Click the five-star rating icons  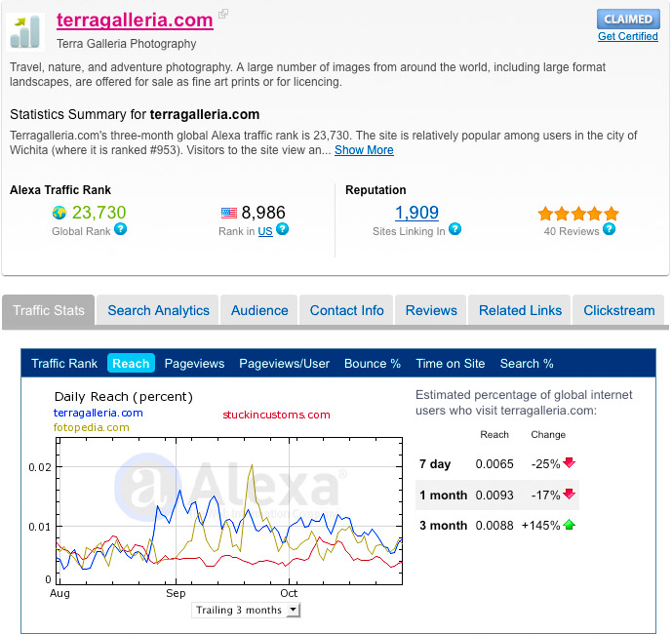pos(578,213)
